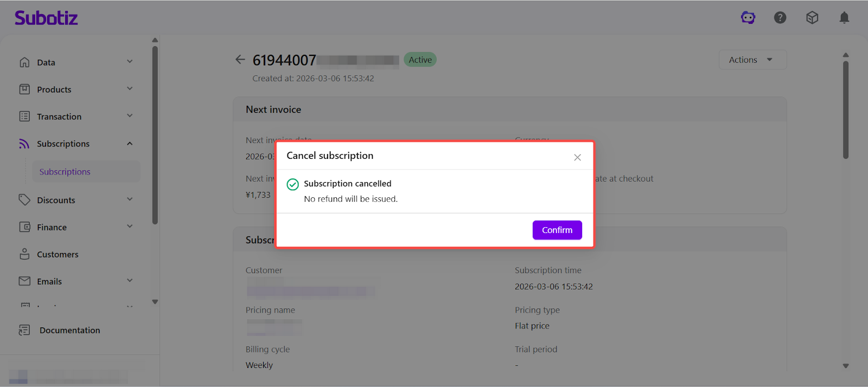Viewport: 868px width, 387px height.
Task: Click the Customers person icon
Action: point(24,254)
